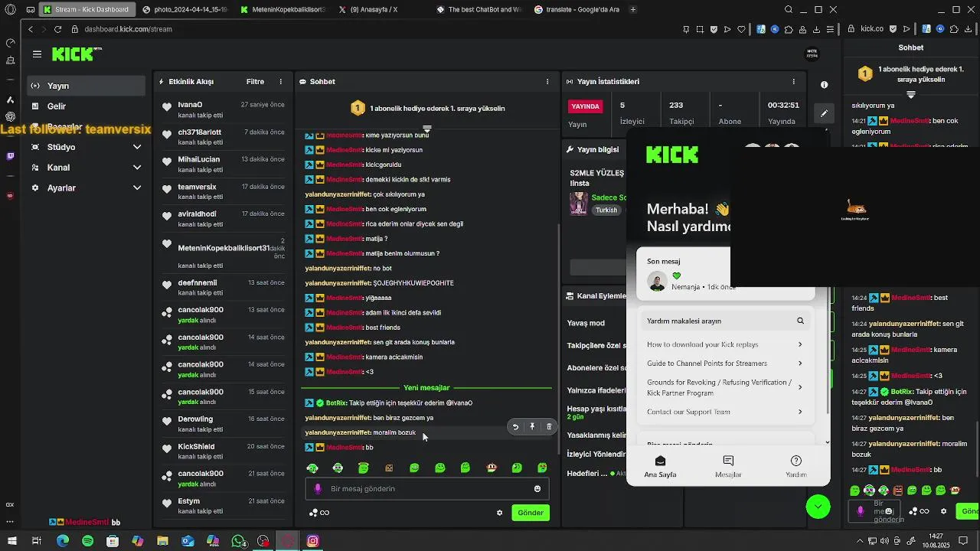
Task: Expand the help widget scroll-down chevron
Action: click(827, 442)
